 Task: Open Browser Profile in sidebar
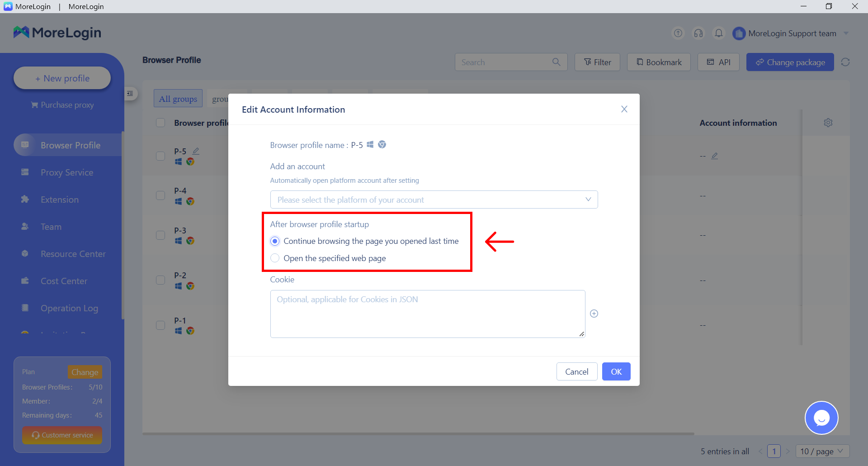click(68, 145)
